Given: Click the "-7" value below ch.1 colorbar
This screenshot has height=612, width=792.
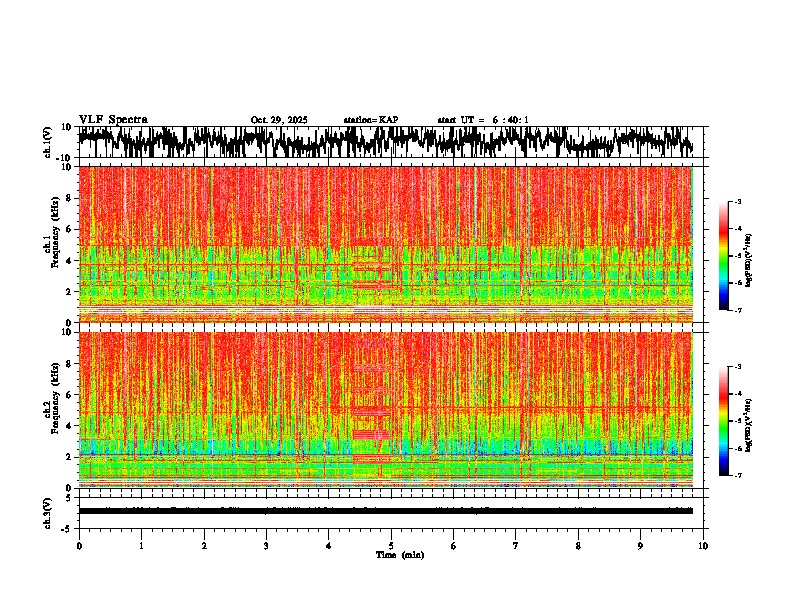Looking at the screenshot, I should pos(737,310).
